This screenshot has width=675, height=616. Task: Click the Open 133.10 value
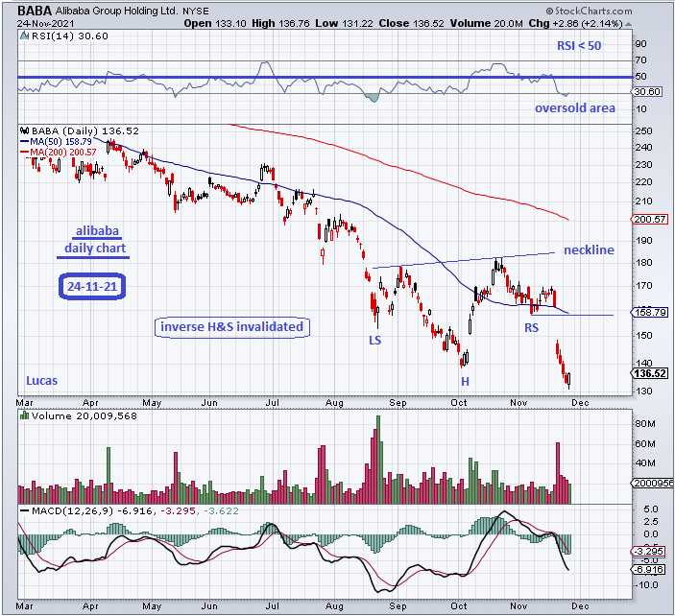(215, 24)
